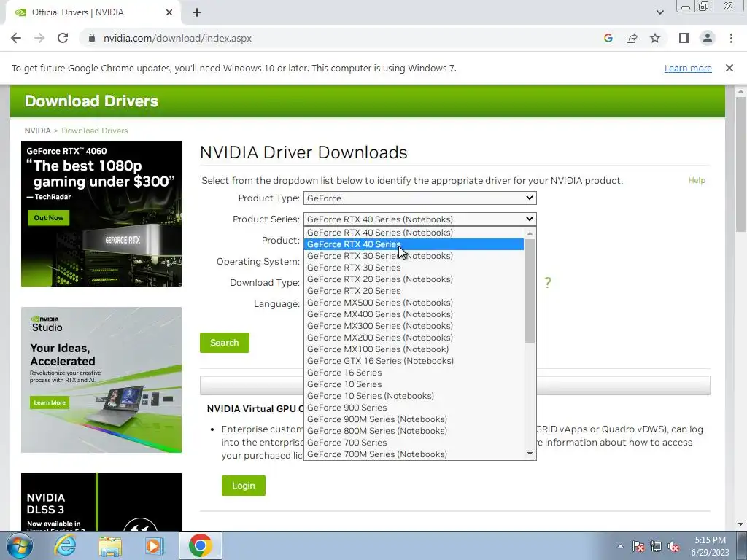Select GeForce MX400 Series (Notebooks)
This screenshot has height=560, width=747.
click(x=414, y=314)
